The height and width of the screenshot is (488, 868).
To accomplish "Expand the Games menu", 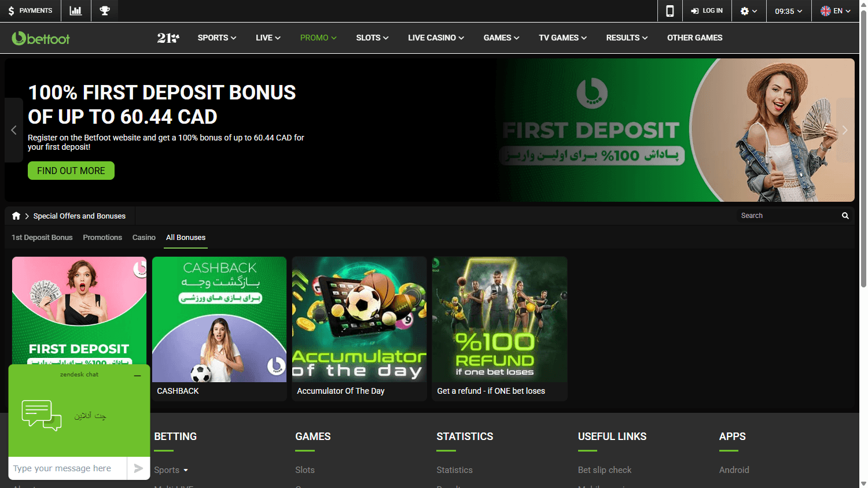I will [x=501, y=38].
